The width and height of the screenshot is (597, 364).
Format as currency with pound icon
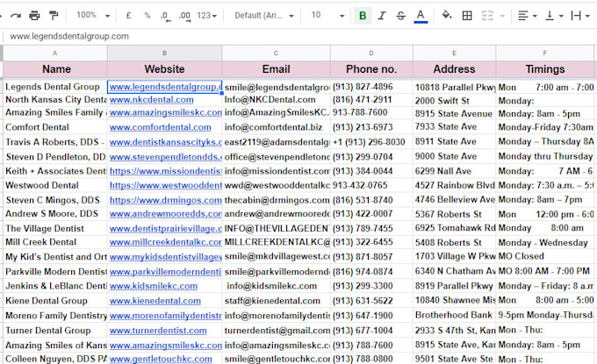coord(129,16)
